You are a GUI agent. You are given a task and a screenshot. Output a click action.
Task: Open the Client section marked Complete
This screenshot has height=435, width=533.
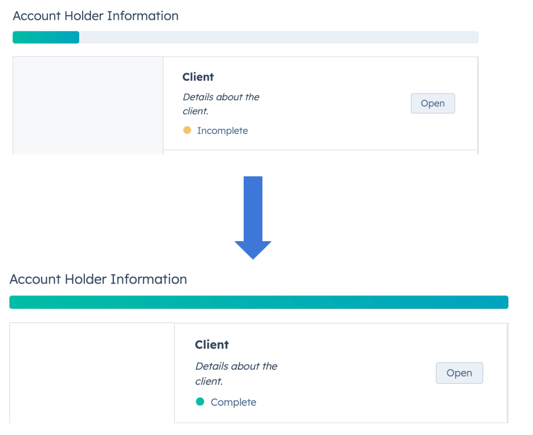(x=459, y=373)
